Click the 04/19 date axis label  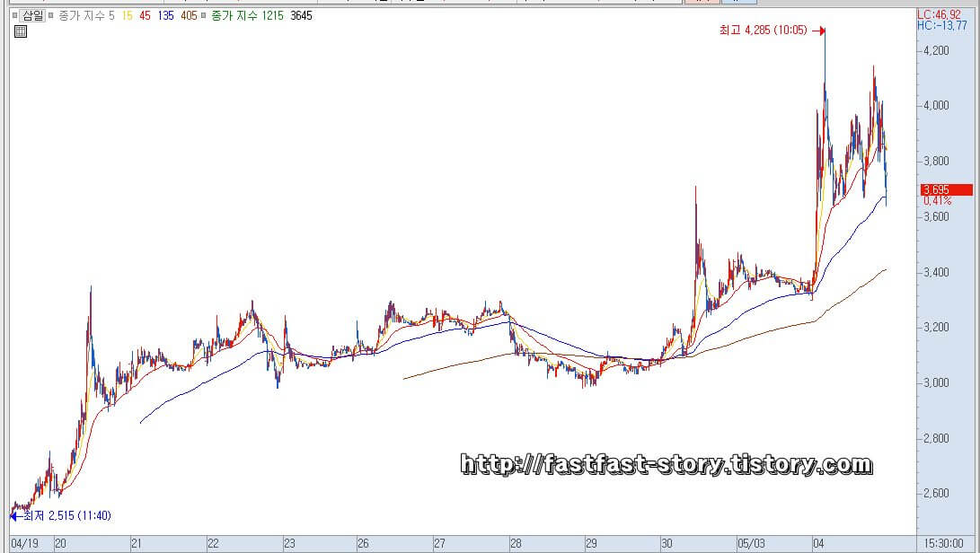point(24,544)
